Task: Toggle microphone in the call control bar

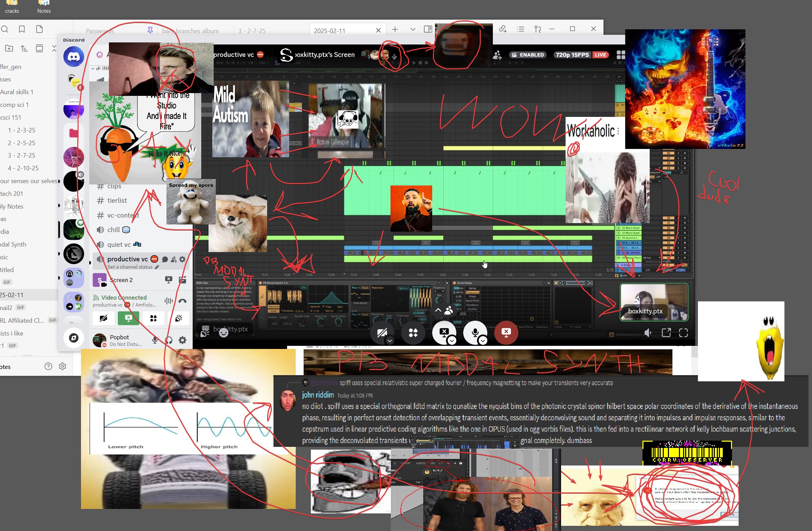Action: tap(475, 333)
